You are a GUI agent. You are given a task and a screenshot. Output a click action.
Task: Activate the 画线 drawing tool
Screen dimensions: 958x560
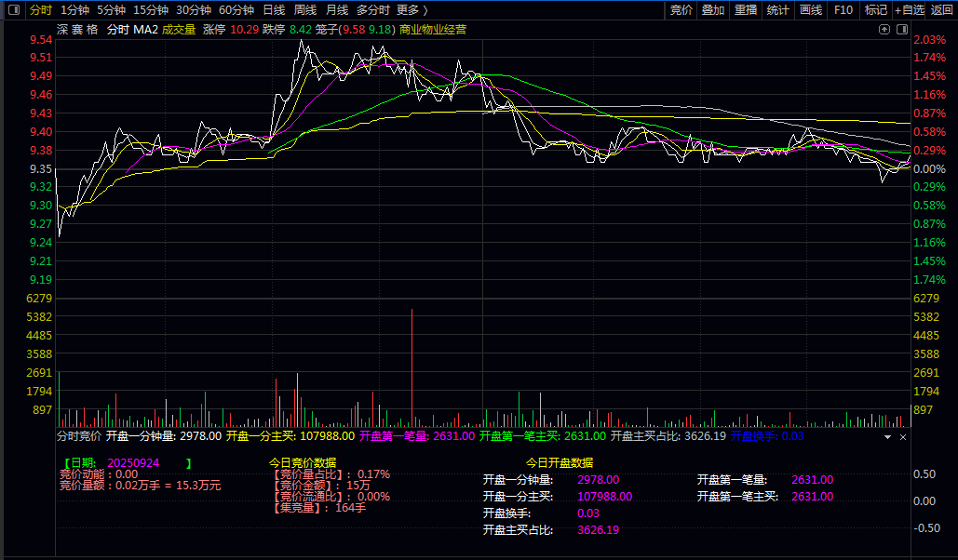click(811, 10)
